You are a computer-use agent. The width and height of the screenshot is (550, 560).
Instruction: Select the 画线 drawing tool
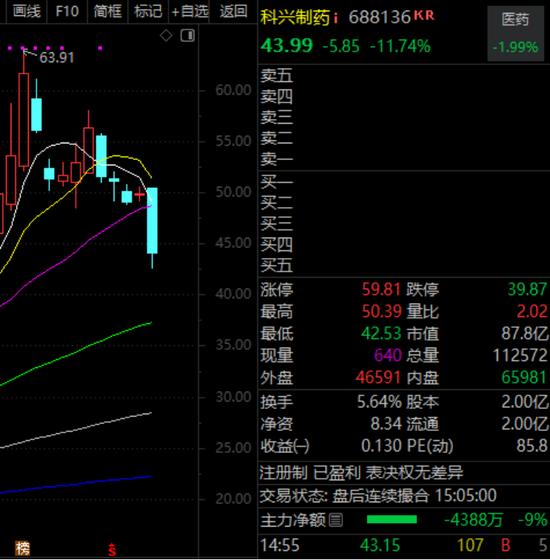[x=26, y=11]
